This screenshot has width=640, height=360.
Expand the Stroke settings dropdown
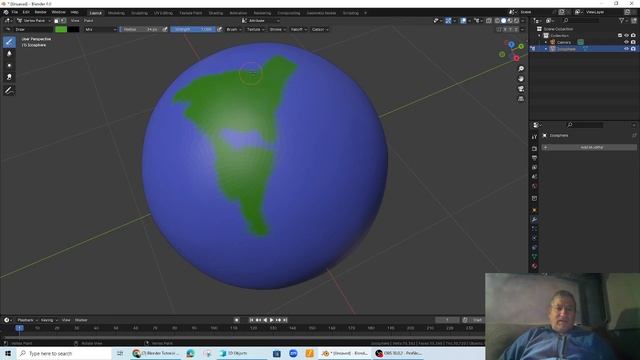[277, 29]
